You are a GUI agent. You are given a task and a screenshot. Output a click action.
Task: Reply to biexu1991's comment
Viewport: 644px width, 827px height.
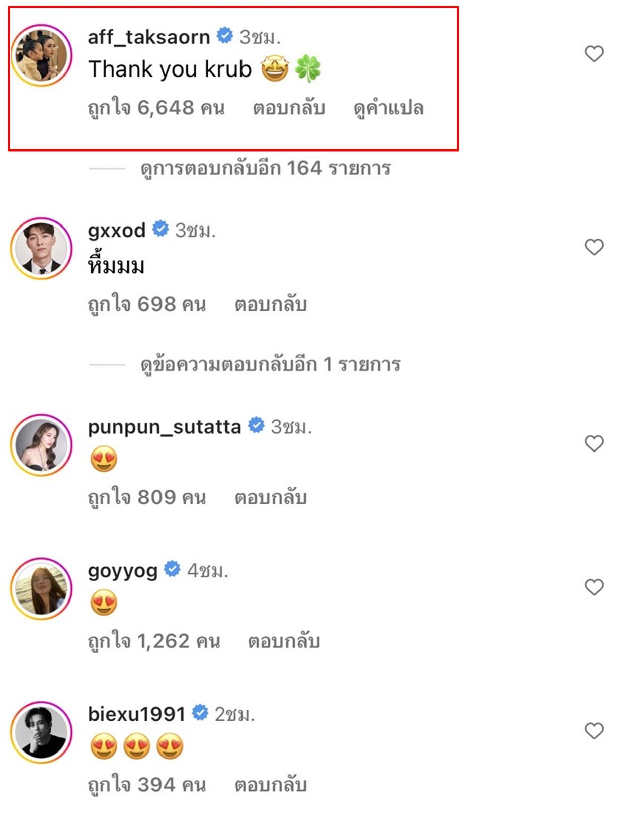click(271, 785)
